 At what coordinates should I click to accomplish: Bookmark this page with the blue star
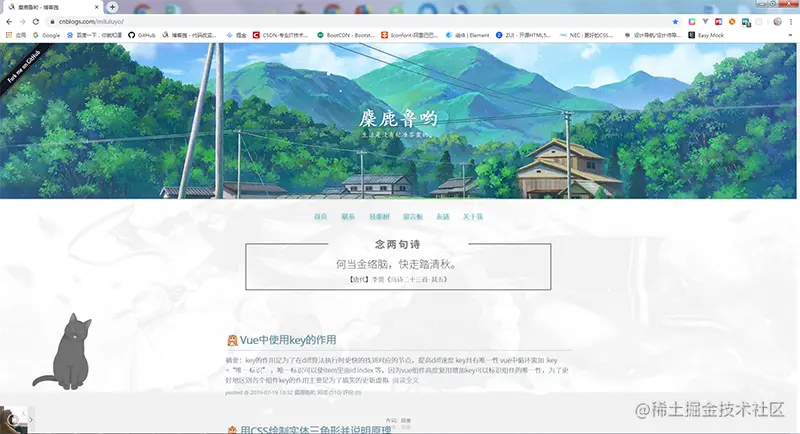676,21
